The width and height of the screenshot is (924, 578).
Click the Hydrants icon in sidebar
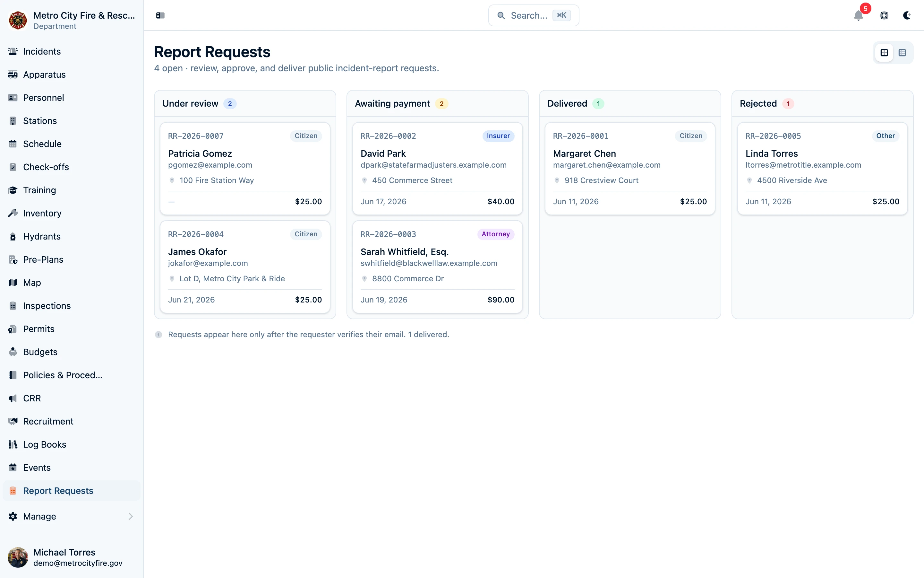pyautogui.click(x=13, y=236)
